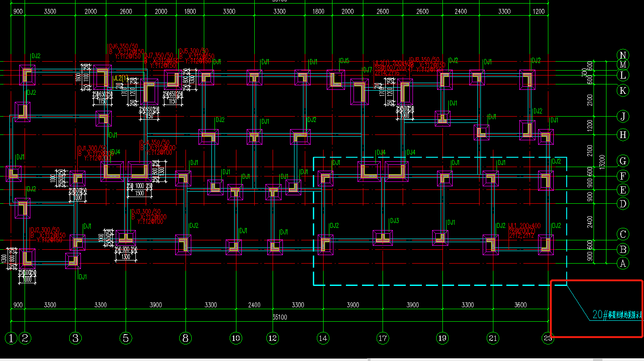Select axis bubble E on the right side

623,190
